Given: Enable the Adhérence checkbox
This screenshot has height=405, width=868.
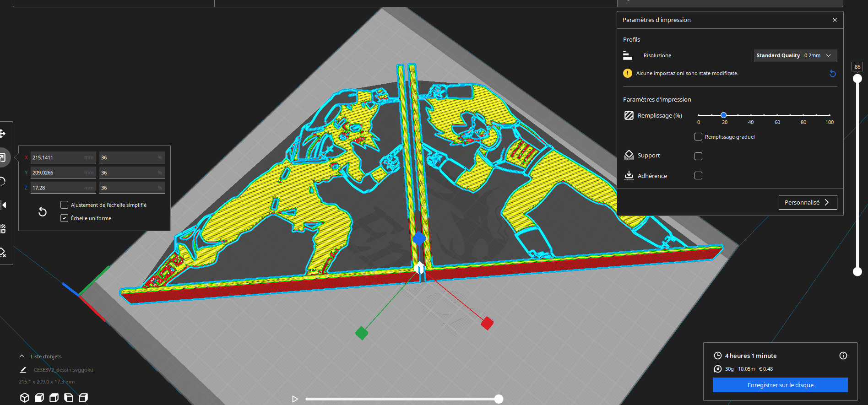Looking at the screenshot, I should tap(698, 175).
